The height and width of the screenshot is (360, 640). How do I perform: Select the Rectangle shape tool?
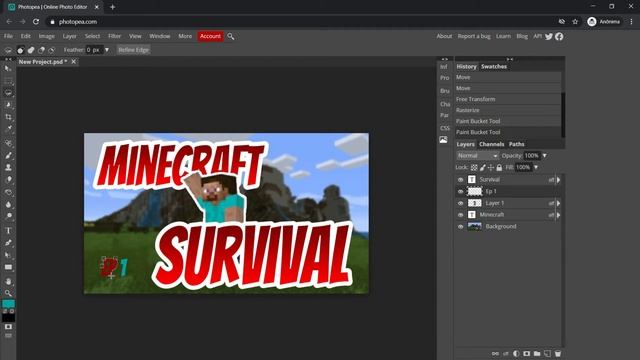pos(8,267)
